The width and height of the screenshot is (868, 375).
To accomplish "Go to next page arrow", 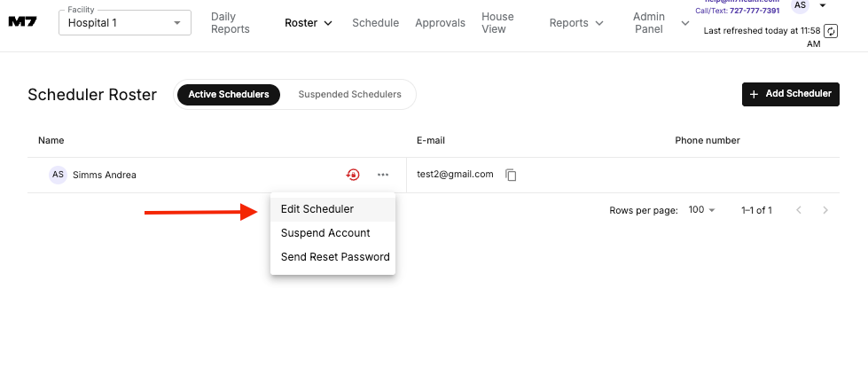I will (x=825, y=210).
